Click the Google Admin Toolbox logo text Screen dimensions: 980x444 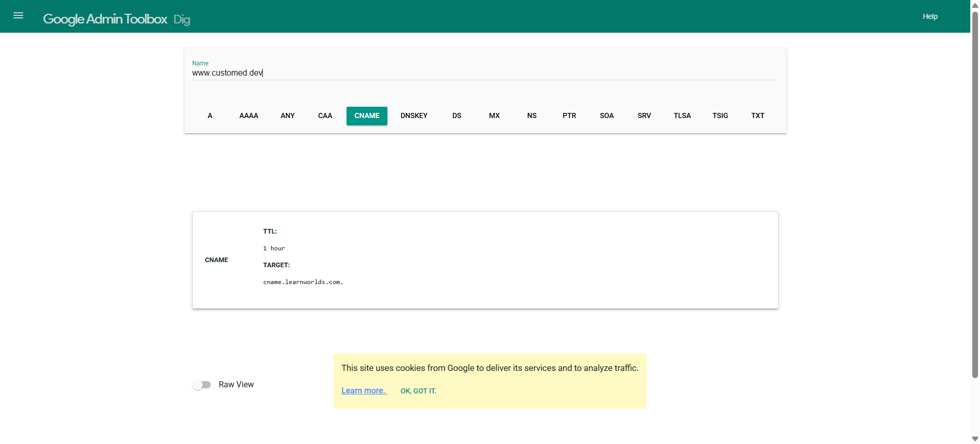pyautogui.click(x=105, y=19)
